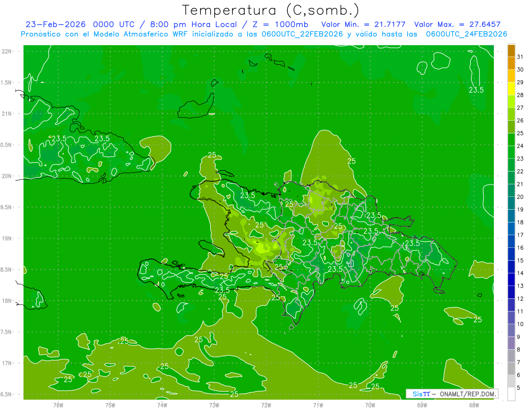Viewport: 532px width, 411px height.
Task: Click the '7.5N' latitude label
Action: click(6, 332)
